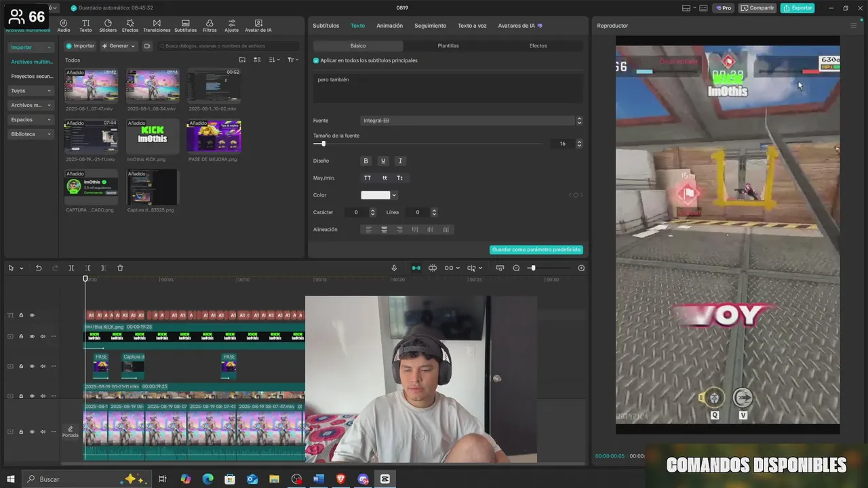Click the font size slider handle

coord(323,144)
